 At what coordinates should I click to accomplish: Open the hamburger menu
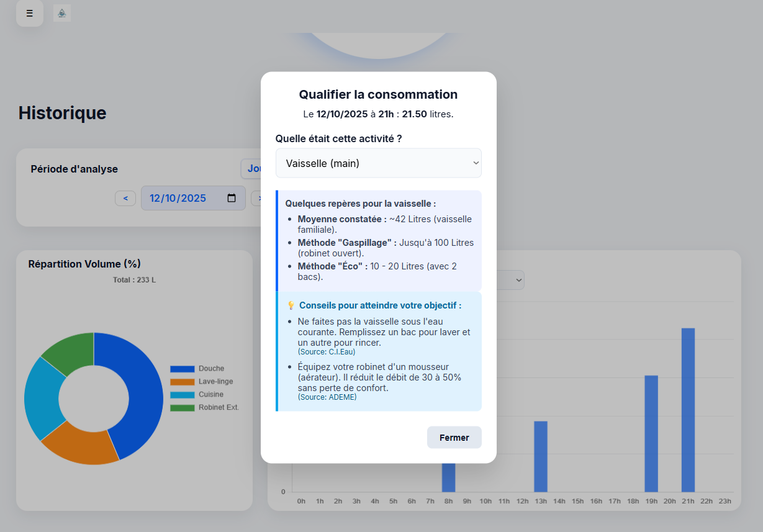[x=29, y=14]
